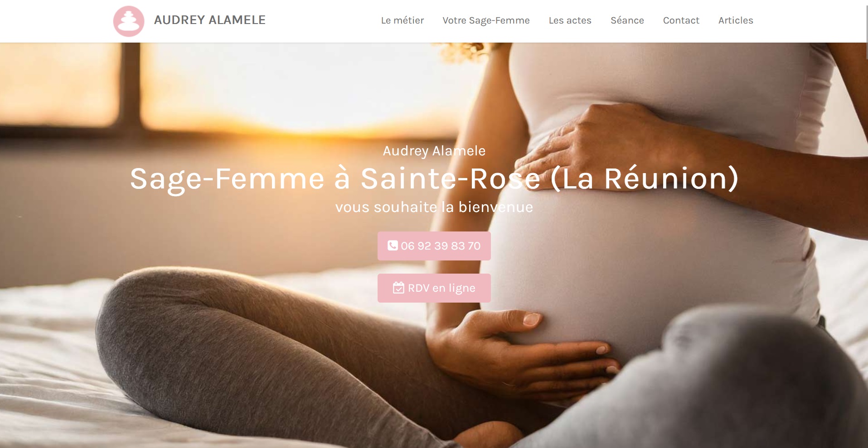Call the number 06 92 39 83 70
Viewport: 868px width, 448px height.
click(x=434, y=246)
